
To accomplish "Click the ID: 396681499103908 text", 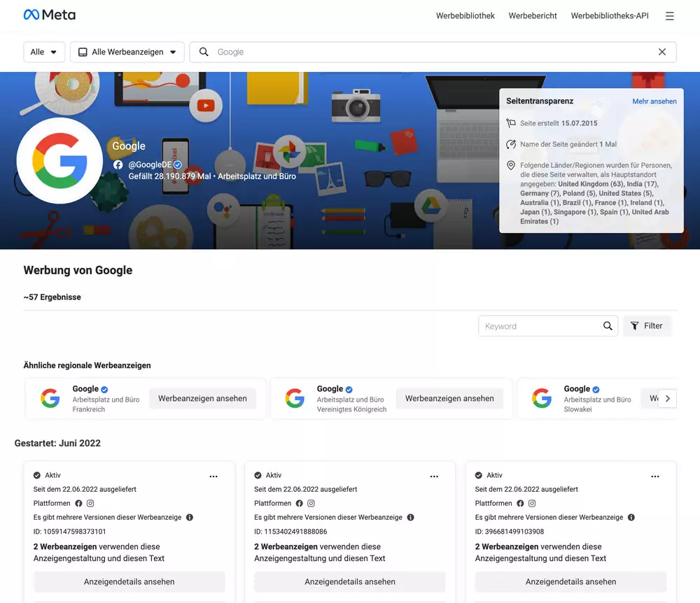I will [x=510, y=532].
